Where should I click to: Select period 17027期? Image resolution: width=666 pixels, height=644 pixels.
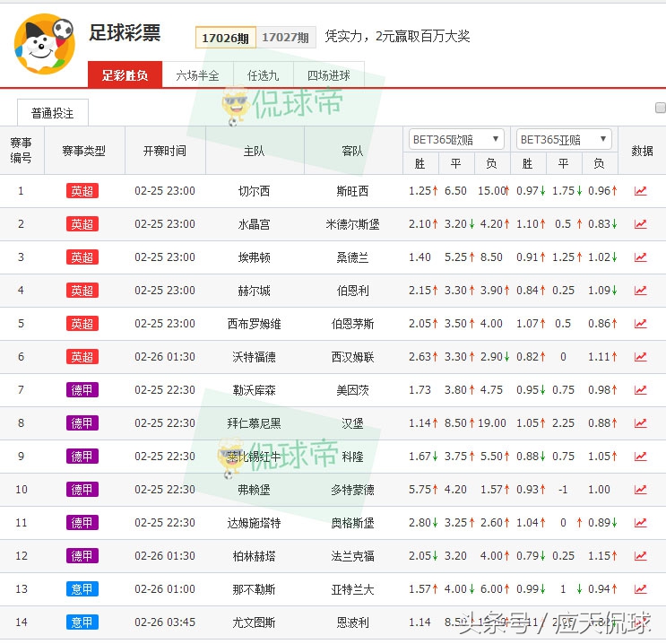(285, 38)
